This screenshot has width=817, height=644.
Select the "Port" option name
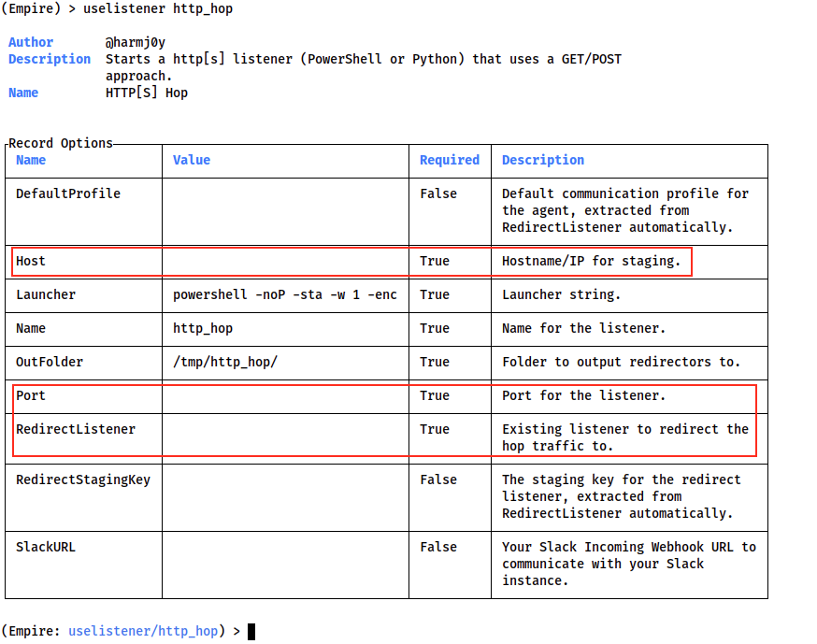point(31,395)
